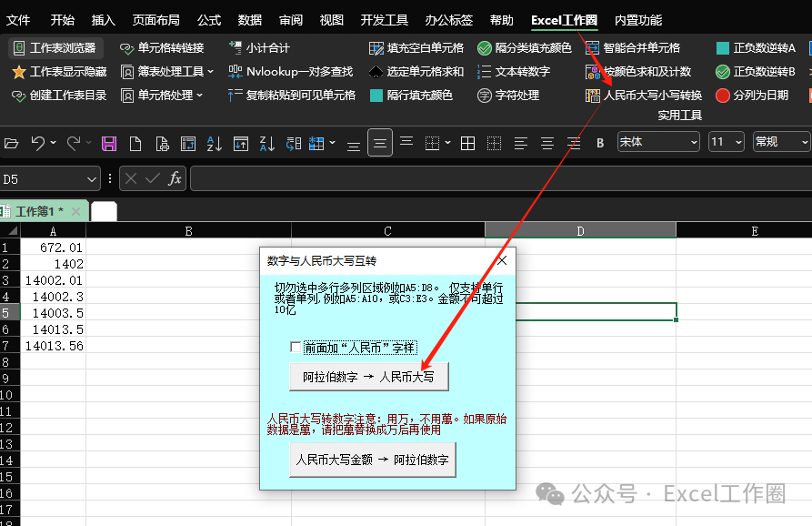812x526 pixels.
Task: Open the font name 宋体 dropdown
Action: click(x=694, y=142)
